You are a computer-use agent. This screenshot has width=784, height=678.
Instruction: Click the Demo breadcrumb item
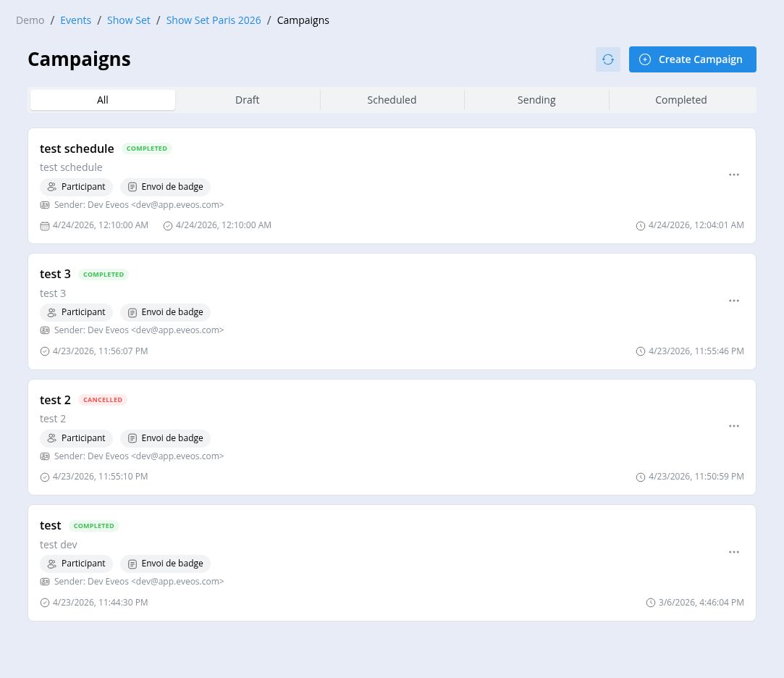point(30,20)
